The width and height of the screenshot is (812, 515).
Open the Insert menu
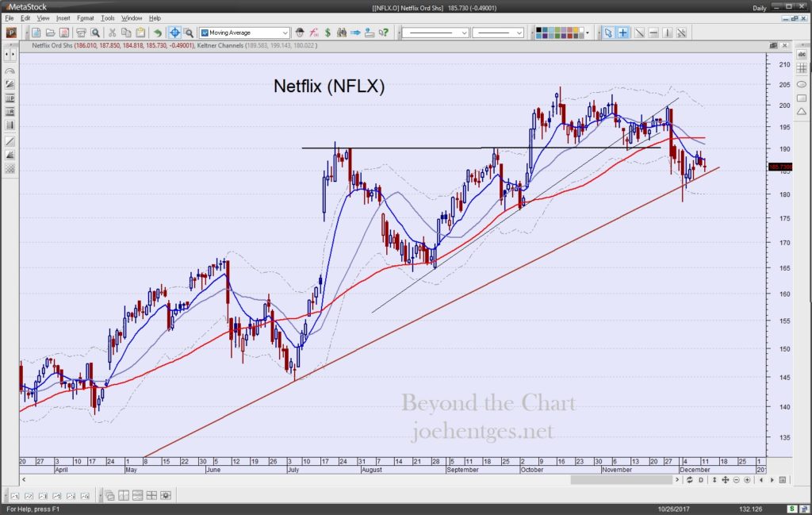pos(63,18)
